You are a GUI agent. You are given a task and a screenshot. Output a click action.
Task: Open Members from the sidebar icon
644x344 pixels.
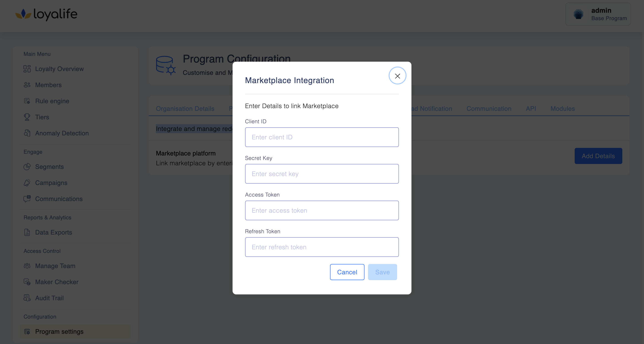point(27,85)
